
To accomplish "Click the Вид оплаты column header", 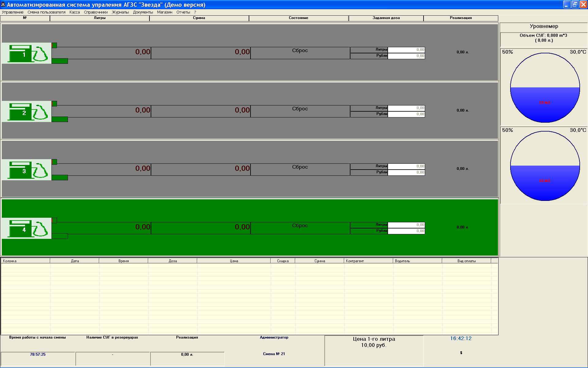I will click(x=466, y=261).
